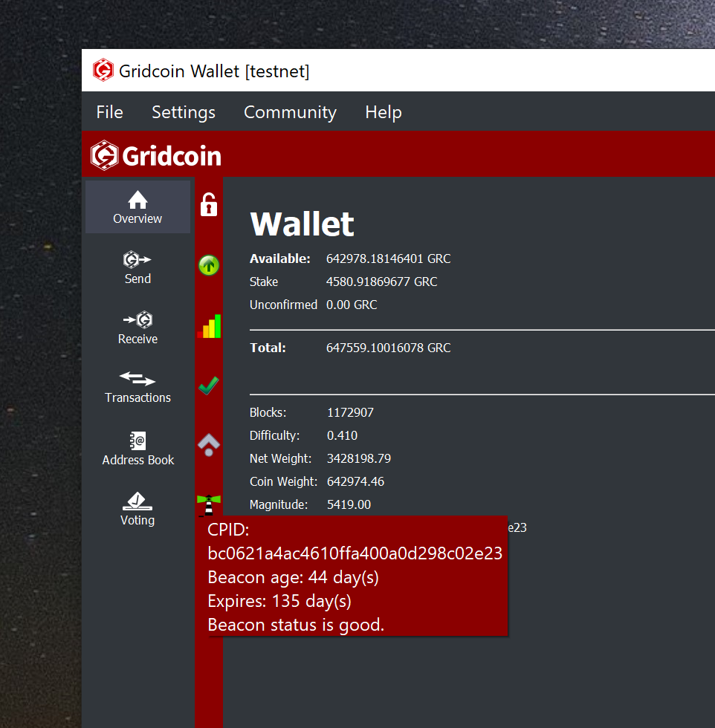715x728 pixels.
Task: Click the Gridcoin icon in title bar
Action: [x=103, y=70]
